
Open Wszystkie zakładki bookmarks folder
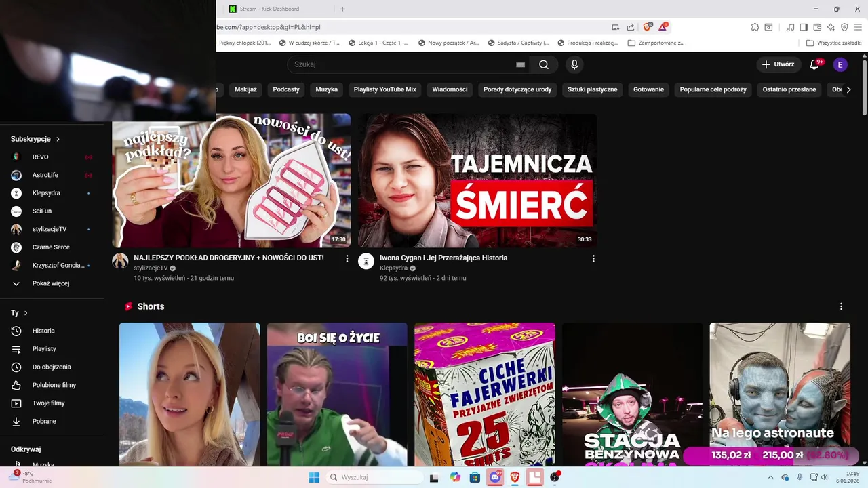coord(834,43)
